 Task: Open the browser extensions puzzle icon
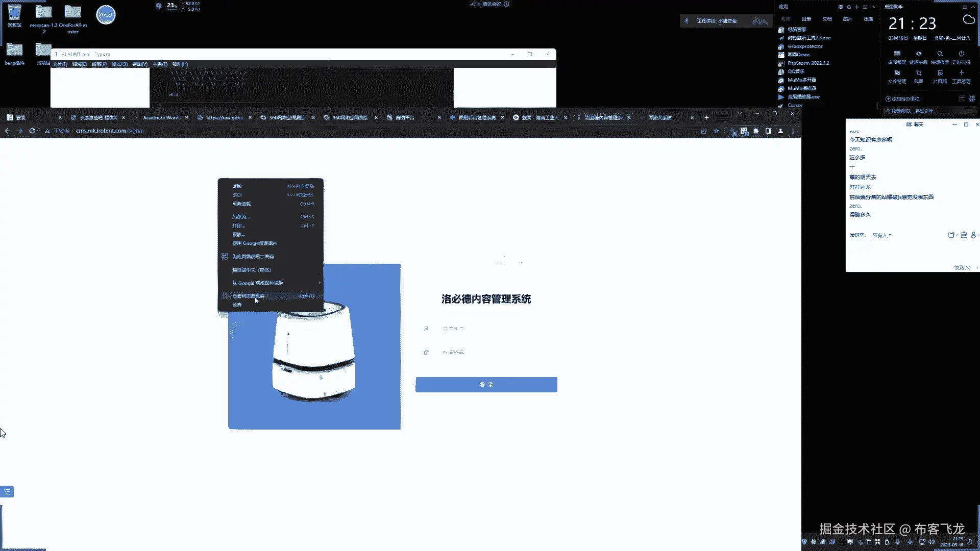(756, 131)
